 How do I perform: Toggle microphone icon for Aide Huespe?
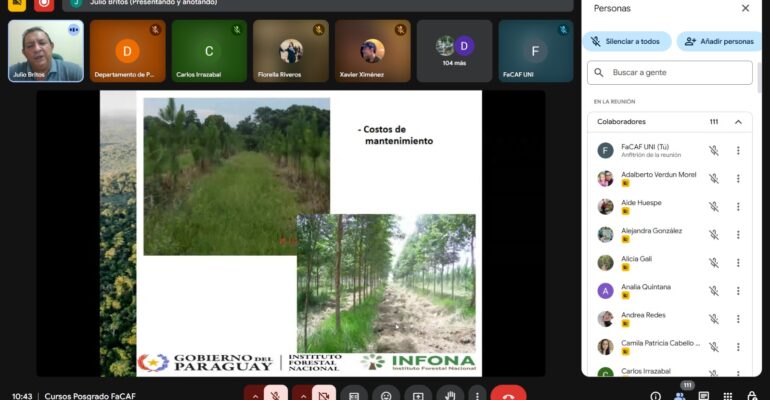pyautogui.click(x=714, y=207)
